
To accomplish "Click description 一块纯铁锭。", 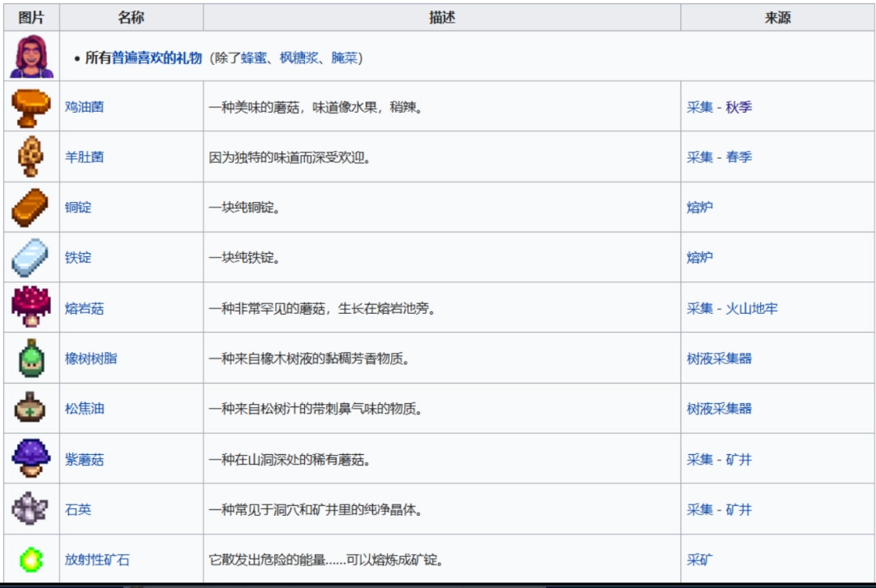I will (x=245, y=257).
